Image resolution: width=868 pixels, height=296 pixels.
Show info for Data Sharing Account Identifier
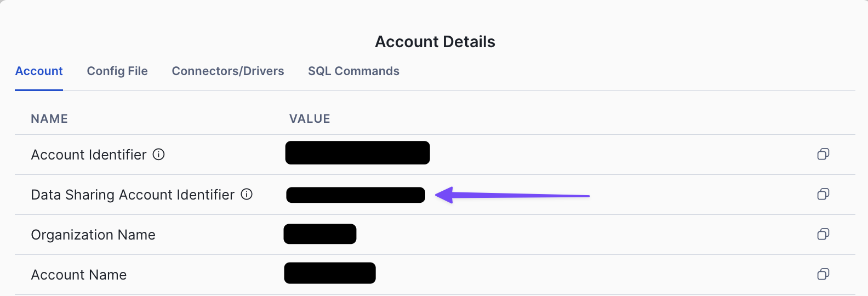(247, 194)
